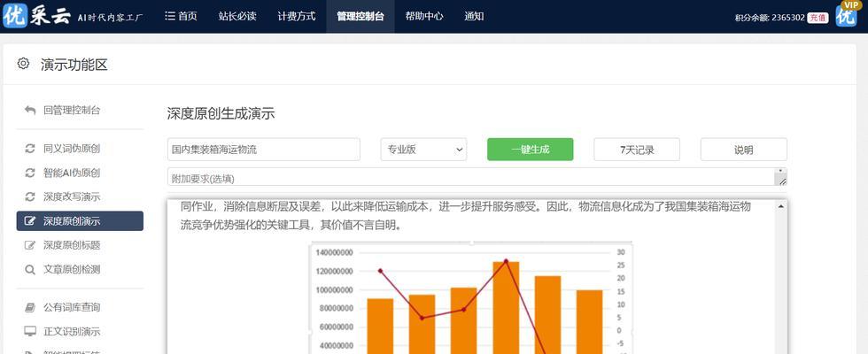The height and width of the screenshot is (354, 868).
Task: Open the 专业版 version dropdown
Action: pos(423,150)
